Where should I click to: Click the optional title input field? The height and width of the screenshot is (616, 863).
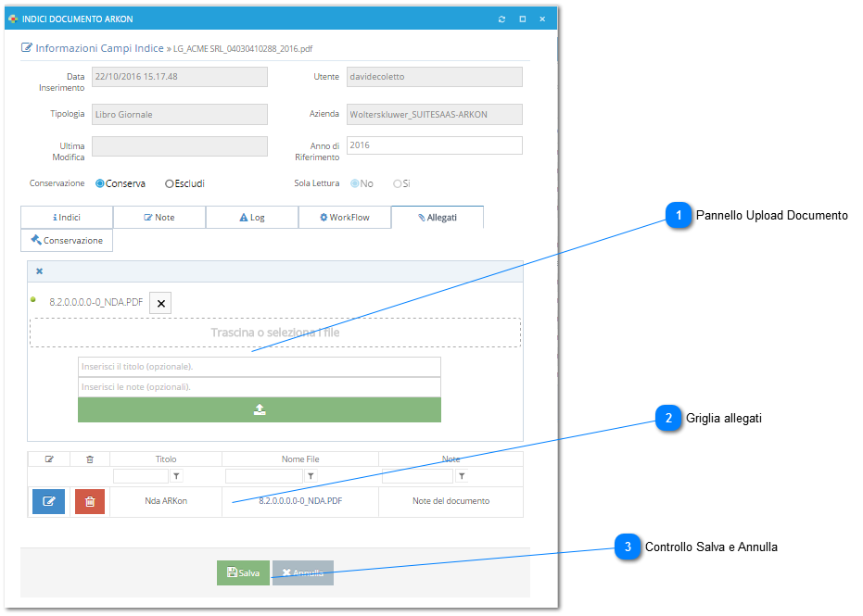pos(260,367)
